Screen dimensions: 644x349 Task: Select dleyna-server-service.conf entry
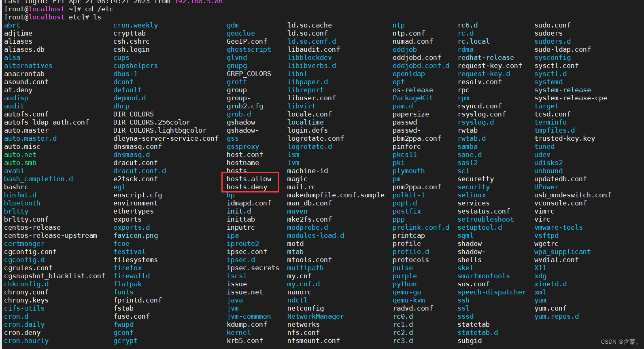166,138
